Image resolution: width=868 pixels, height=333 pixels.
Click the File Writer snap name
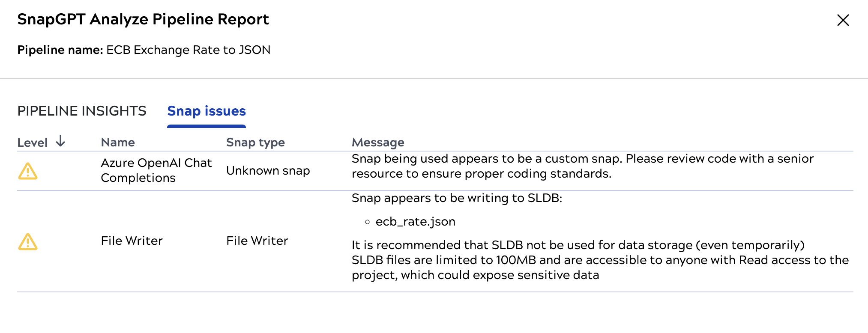(x=132, y=241)
